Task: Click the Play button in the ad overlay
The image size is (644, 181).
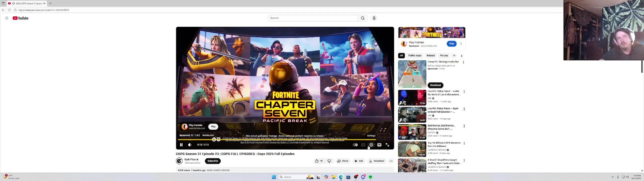Action: point(213,127)
